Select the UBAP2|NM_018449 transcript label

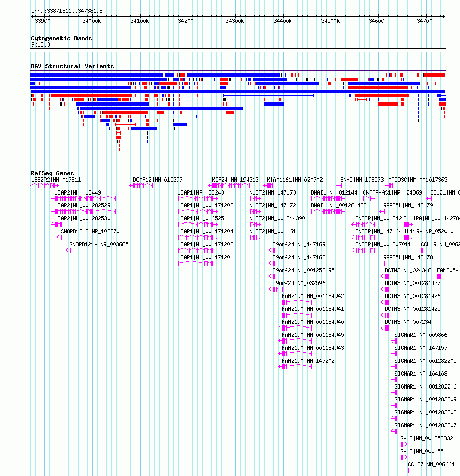tap(78, 193)
